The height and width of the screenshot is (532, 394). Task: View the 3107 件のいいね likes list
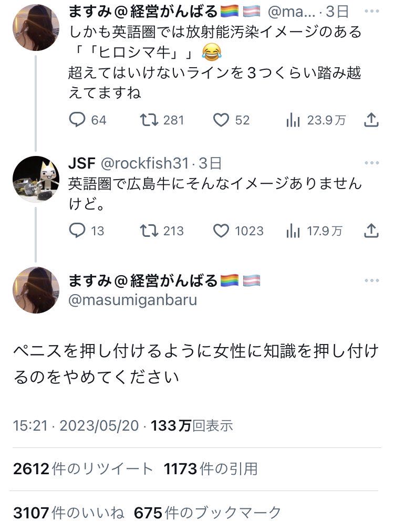(x=68, y=513)
